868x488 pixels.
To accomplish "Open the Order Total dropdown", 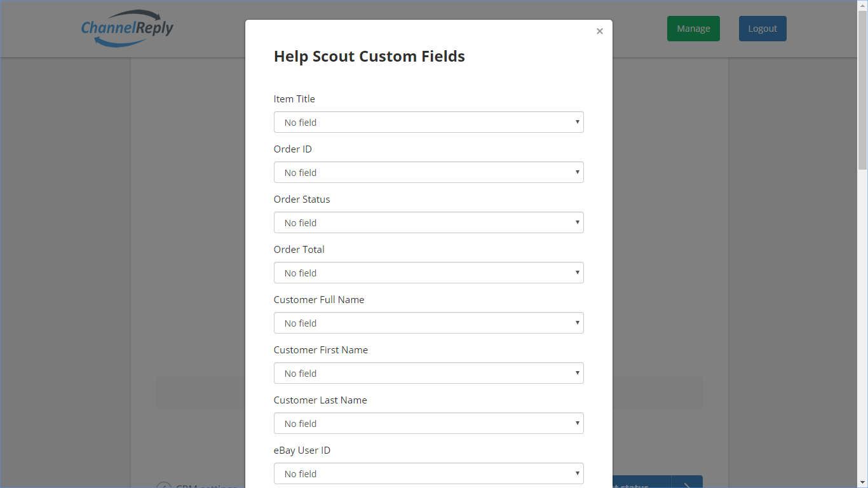I will (x=429, y=273).
